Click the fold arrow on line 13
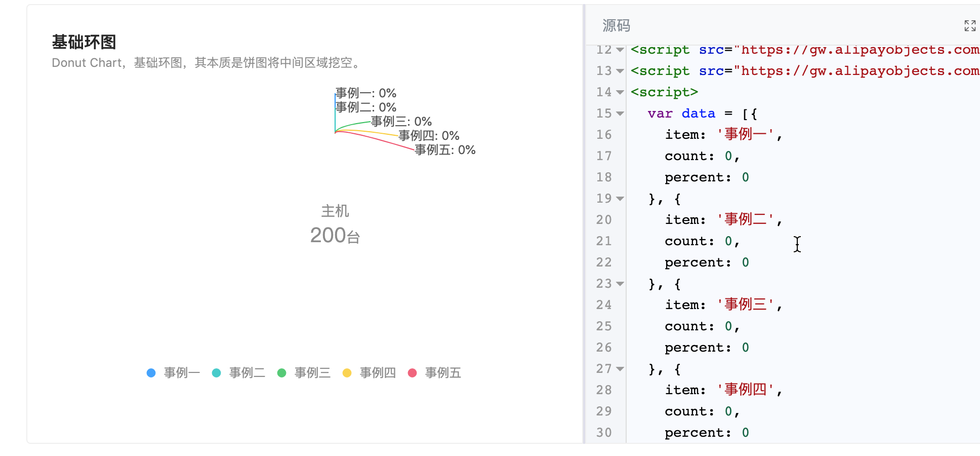Screen dimensions: 980x456 621,71
